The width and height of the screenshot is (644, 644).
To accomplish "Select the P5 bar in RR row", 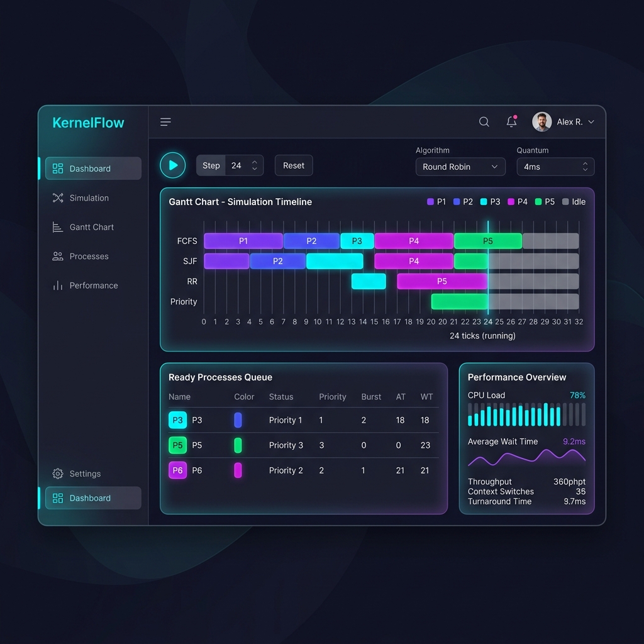I will pos(442,281).
